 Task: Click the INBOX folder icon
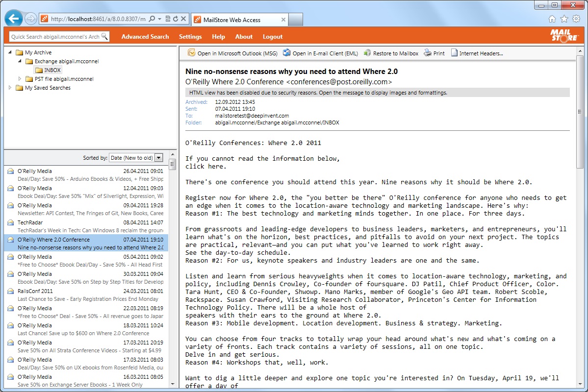(39, 70)
